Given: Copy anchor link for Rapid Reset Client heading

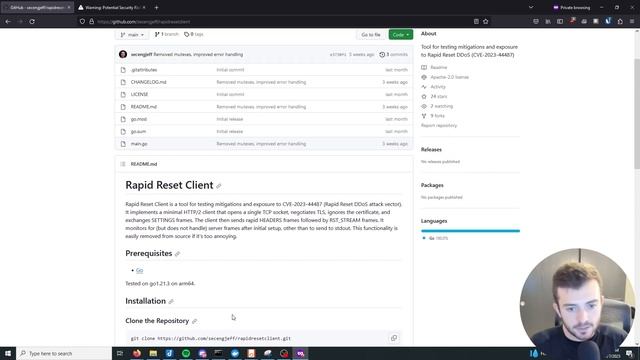Looking at the screenshot, I should [219, 186].
